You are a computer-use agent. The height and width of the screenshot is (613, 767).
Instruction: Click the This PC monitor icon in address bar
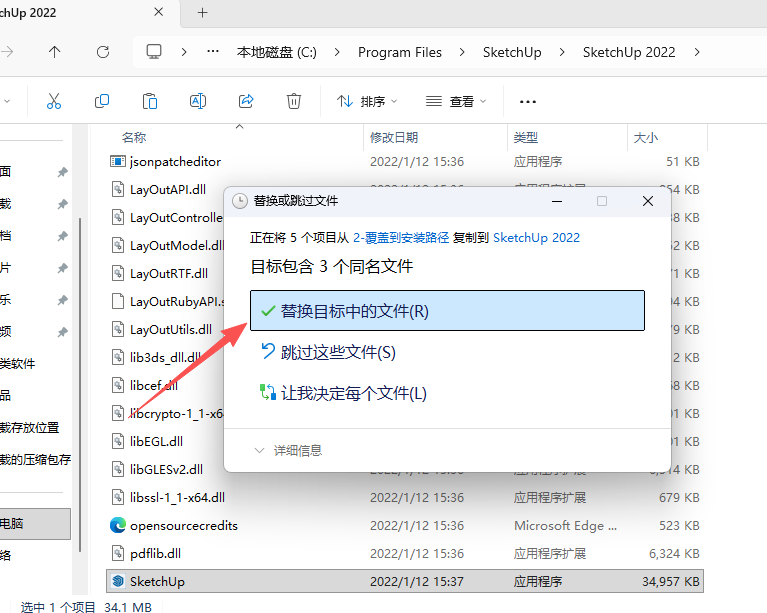pos(154,51)
